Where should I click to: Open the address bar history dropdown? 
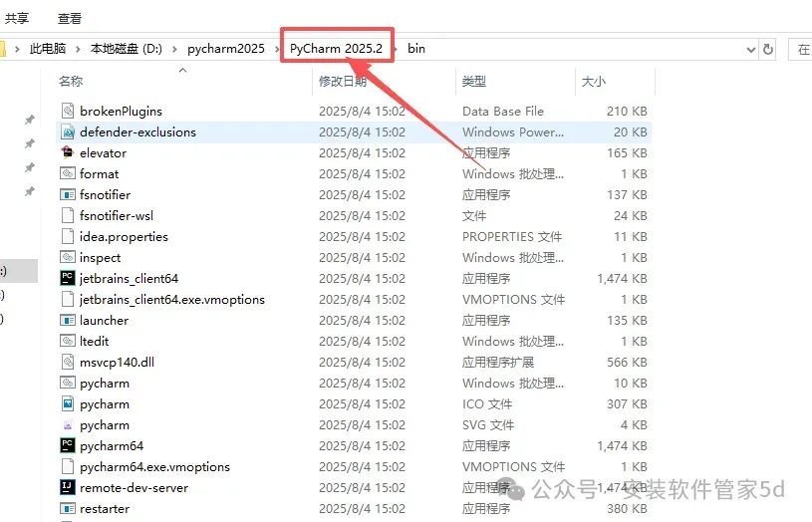click(x=750, y=50)
